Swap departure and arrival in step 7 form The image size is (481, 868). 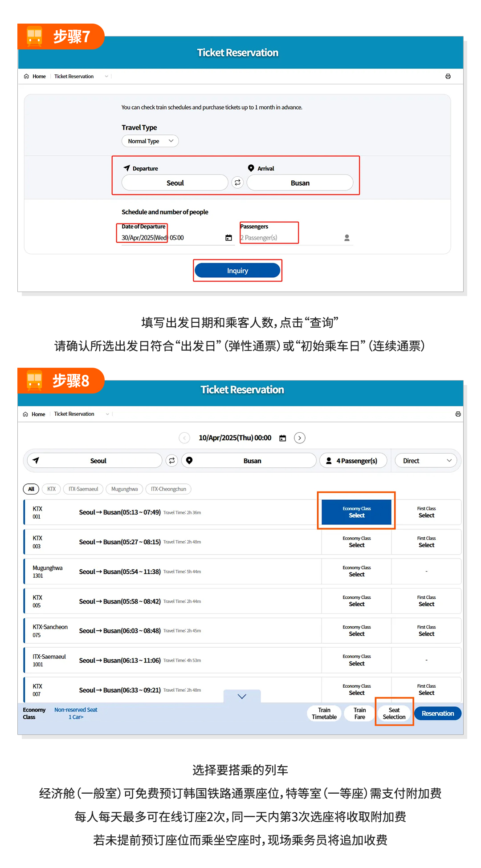(237, 183)
